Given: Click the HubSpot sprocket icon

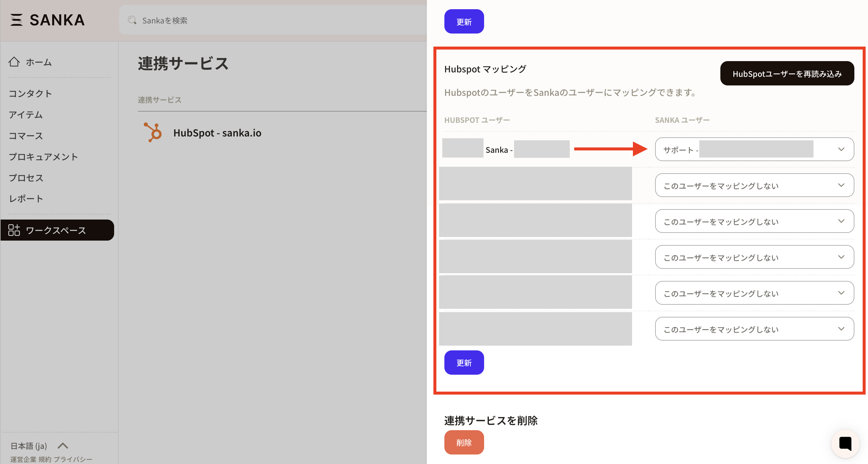Looking at the screenshot, I should 153,132.
